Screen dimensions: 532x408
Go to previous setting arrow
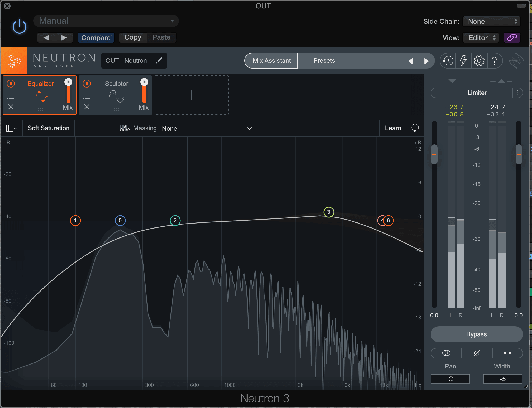pyautogui.click(x=46, y=37)
